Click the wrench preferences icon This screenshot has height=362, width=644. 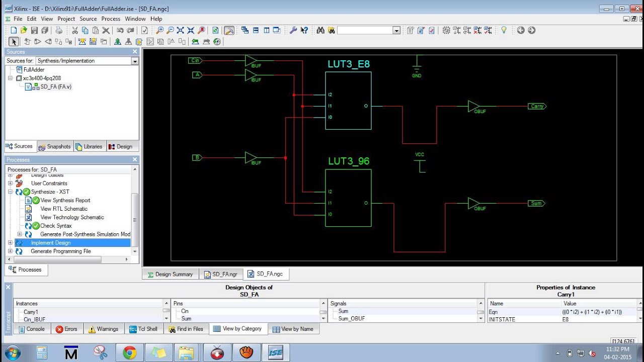click(293, 30)
